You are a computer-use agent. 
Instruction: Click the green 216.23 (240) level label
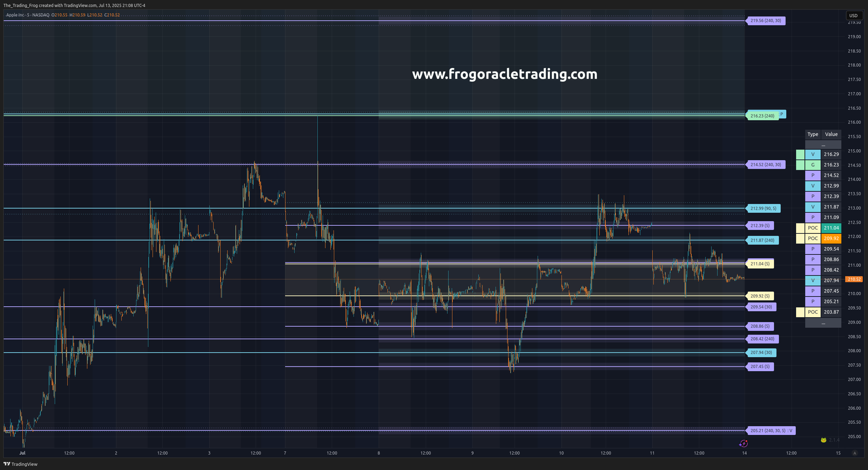pyautogui.click(x=762, y=116)
